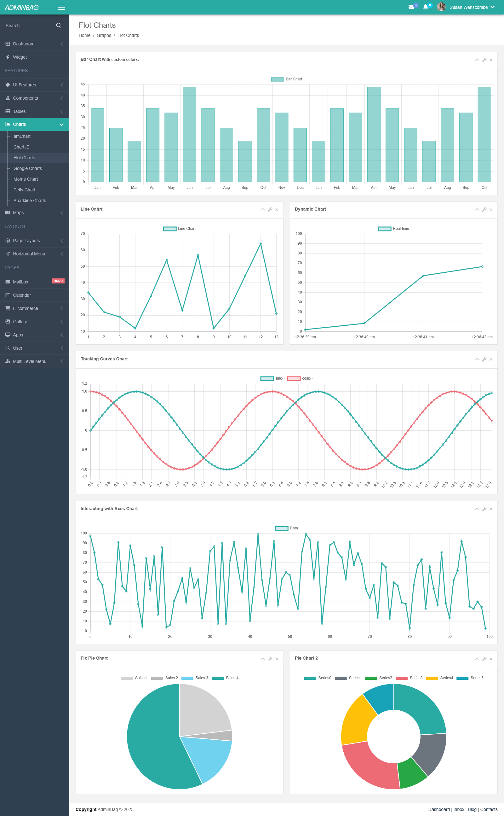Collapse the Charts sidebar section
The width and height of the screenshot is (504, 816).
(x=35, y=125)
